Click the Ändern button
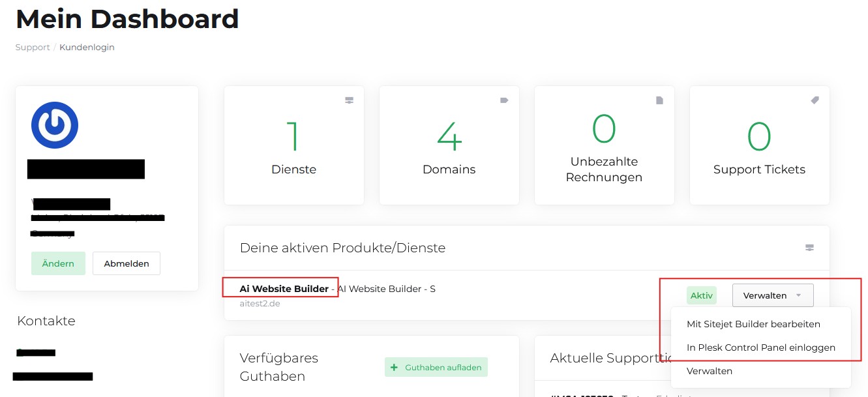The image size is (868, 397). pos(58,263)
